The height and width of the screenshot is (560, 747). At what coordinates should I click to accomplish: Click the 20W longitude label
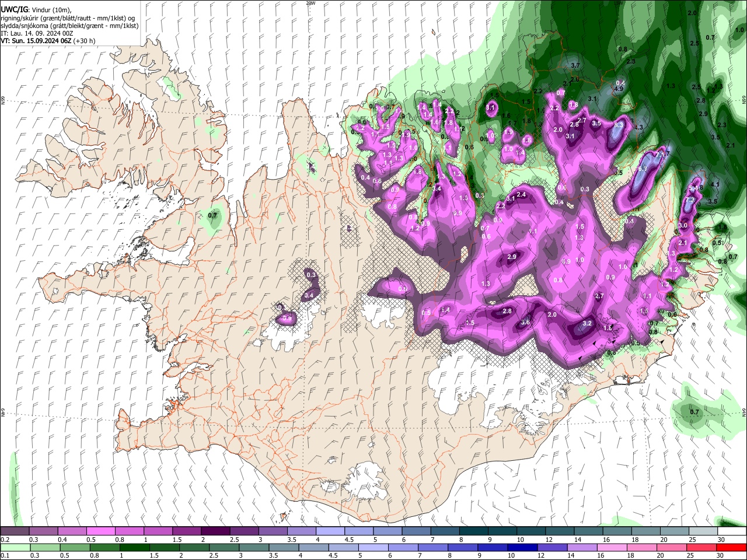tap(310, 3)
